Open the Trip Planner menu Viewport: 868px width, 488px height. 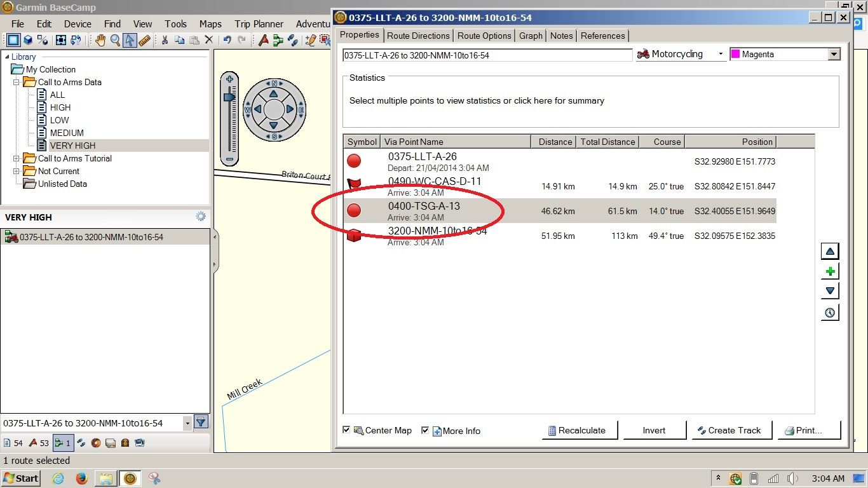tap(259, 24)
